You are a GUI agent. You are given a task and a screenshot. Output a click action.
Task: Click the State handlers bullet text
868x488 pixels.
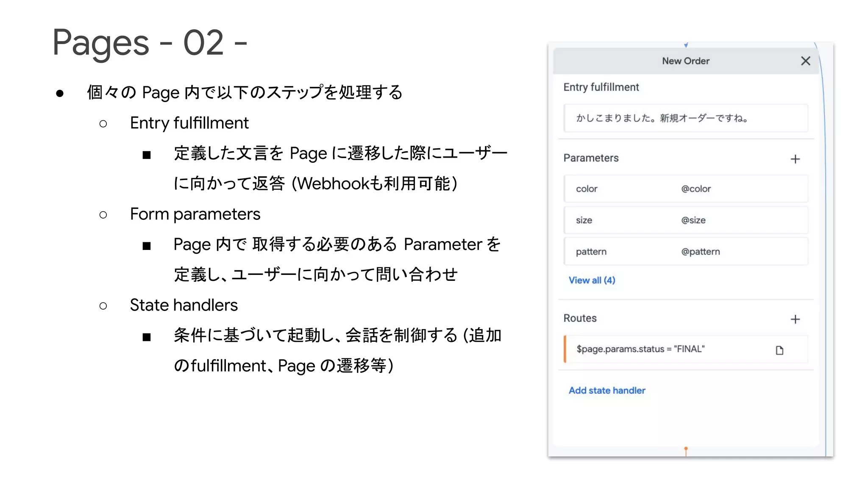tap(184, 305)
